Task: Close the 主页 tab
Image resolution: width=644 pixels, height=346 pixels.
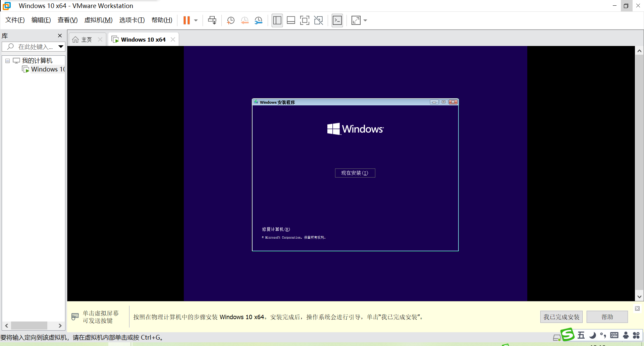Action: 100,40
